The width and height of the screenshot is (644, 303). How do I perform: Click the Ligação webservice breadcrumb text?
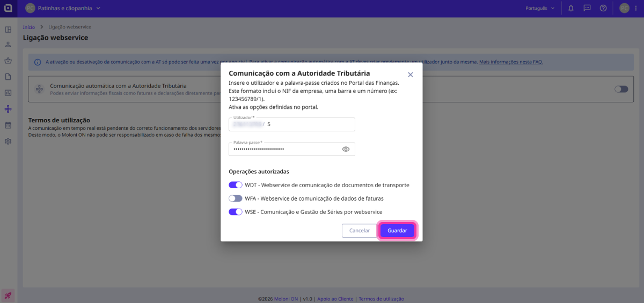click(70, 27)
